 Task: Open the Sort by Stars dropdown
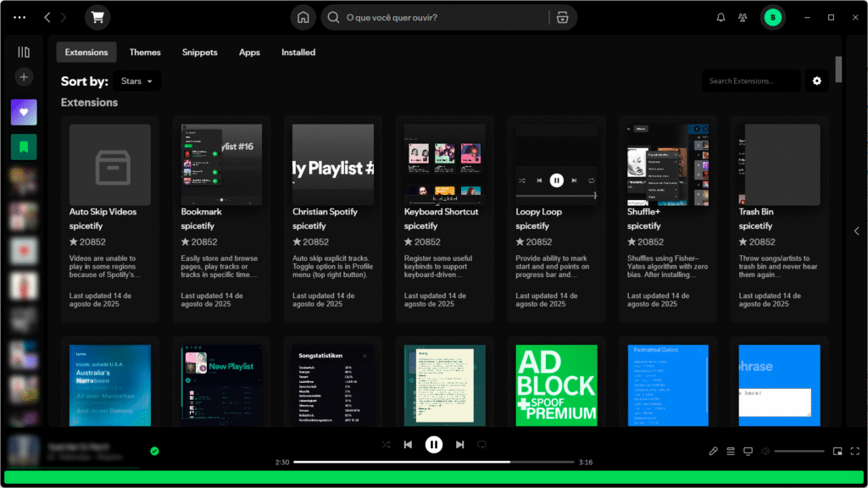[x=136, y=81]
